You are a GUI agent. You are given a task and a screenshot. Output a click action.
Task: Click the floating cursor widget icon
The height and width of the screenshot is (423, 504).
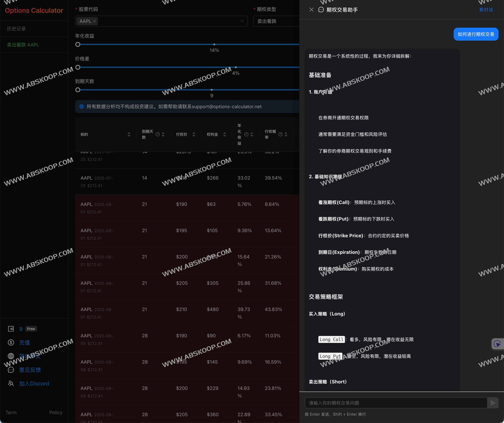(x=497, y=344)
